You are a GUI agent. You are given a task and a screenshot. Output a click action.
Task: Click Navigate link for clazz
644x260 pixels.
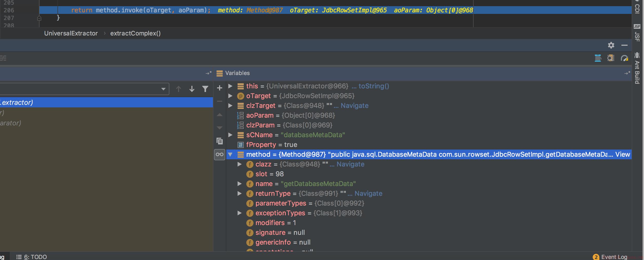pos(350,164)
